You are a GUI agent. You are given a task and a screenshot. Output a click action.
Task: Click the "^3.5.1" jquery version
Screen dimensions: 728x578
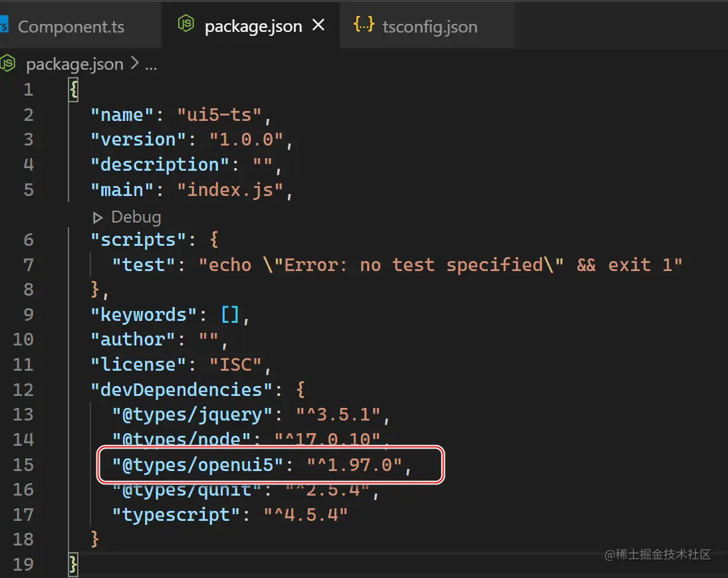(x=338, y=415)
